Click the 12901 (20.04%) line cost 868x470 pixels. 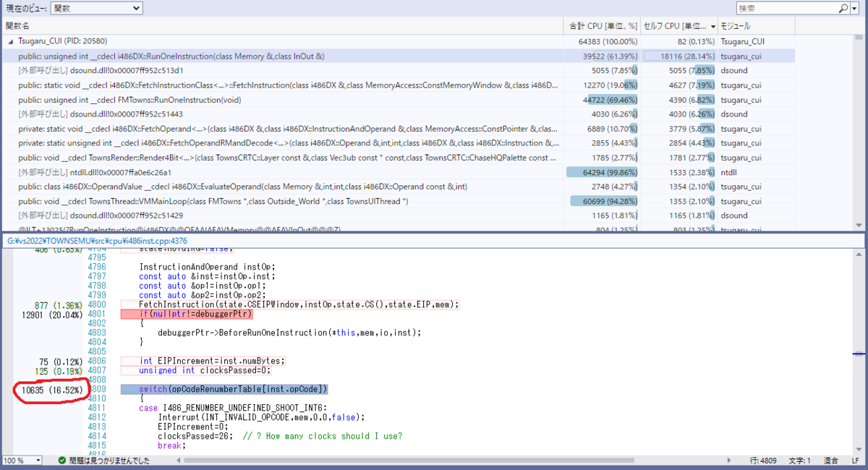[x=53, y=314]
